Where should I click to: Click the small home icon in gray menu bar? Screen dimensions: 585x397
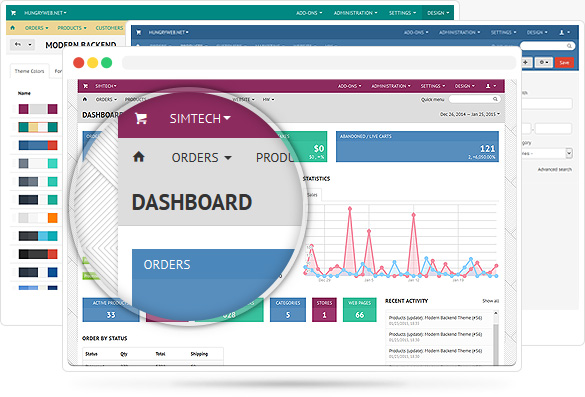pyautogui.click(x=85, y=99)
